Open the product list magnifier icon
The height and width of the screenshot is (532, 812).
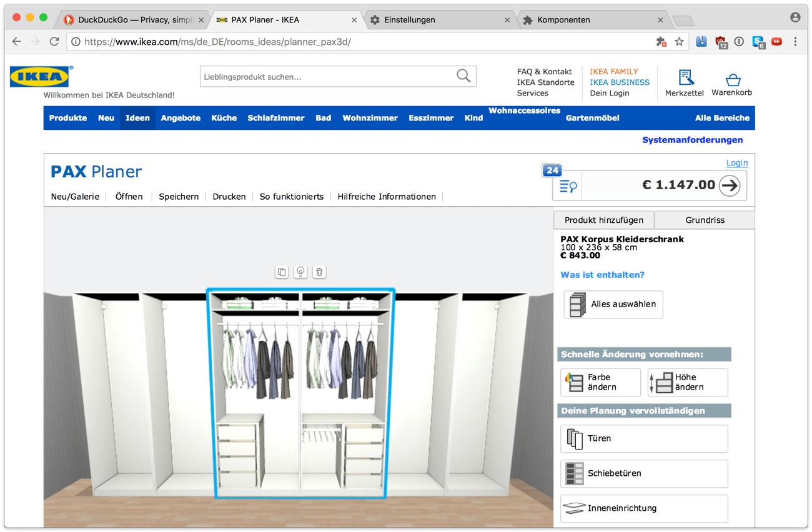pos(568,185)
